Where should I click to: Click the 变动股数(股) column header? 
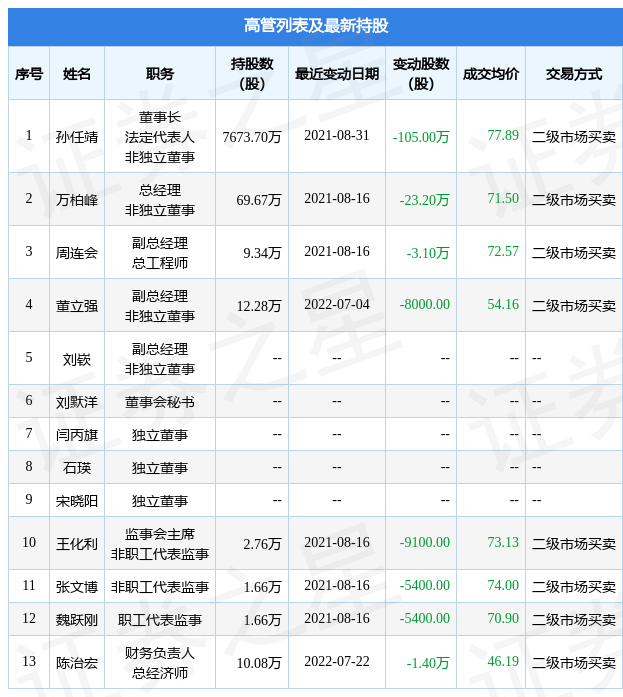[421, 74]
